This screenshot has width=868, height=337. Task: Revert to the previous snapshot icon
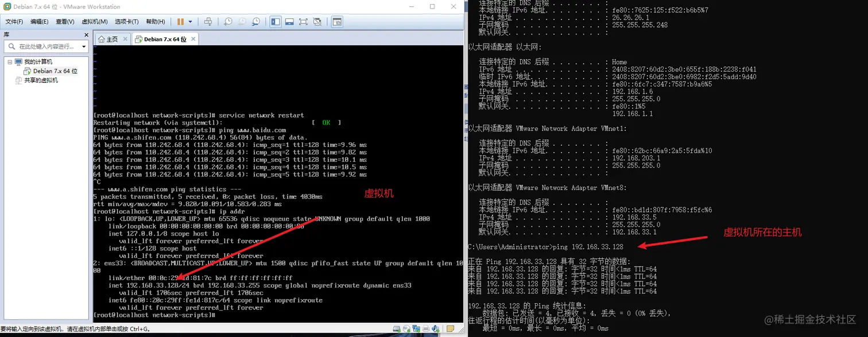pyautogui.click(x=242, y=22)
